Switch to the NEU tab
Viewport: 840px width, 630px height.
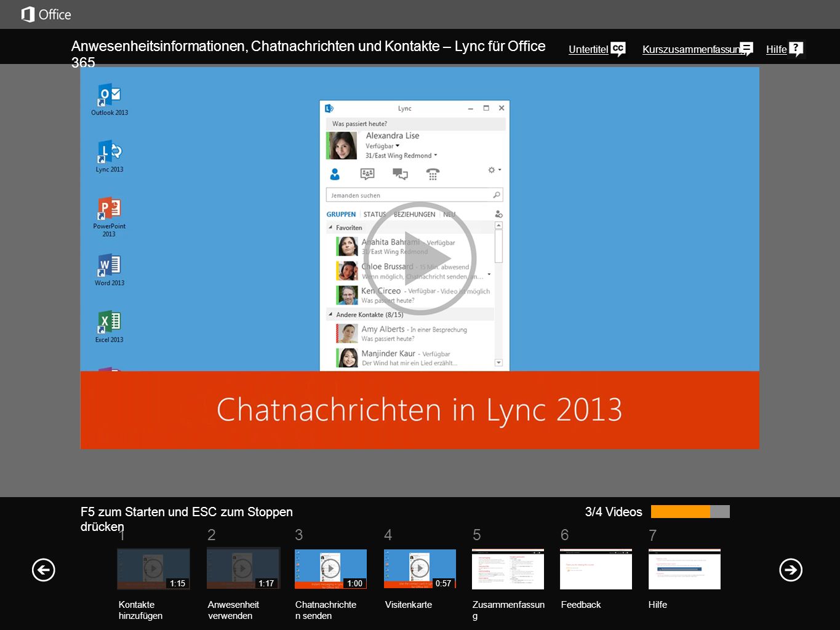click(x=449, y=214)
